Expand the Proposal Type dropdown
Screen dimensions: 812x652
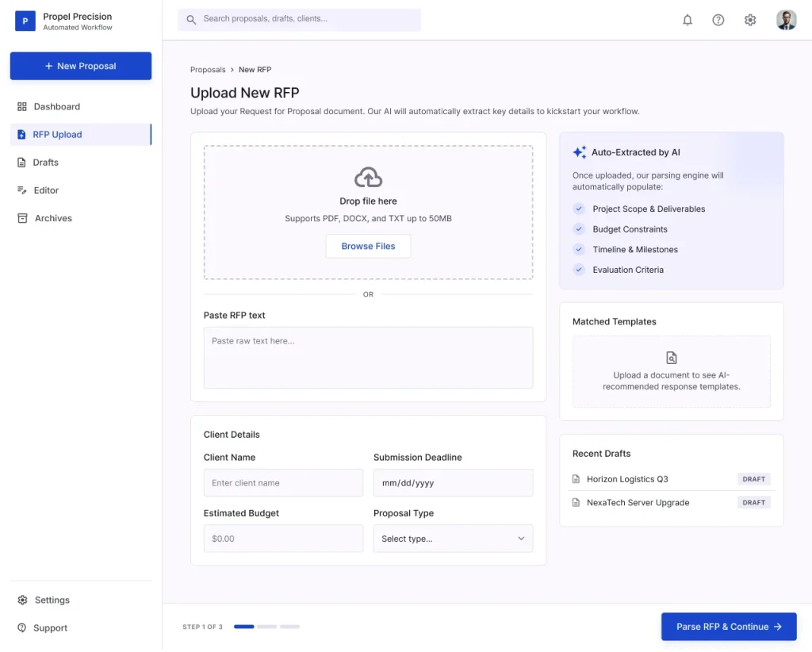pos(453,539)
